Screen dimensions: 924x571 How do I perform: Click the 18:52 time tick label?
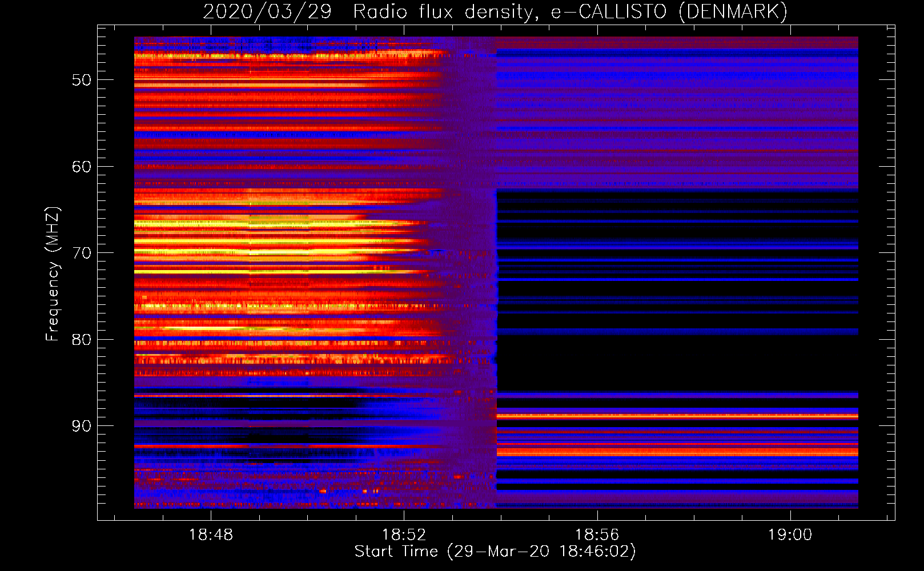[x=404, y=535]
